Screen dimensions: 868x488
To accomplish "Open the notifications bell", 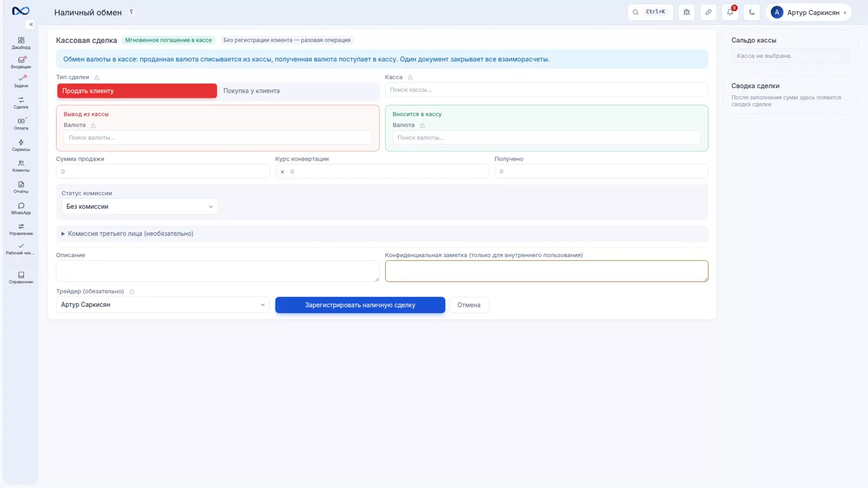I will (x=730, y=12).
